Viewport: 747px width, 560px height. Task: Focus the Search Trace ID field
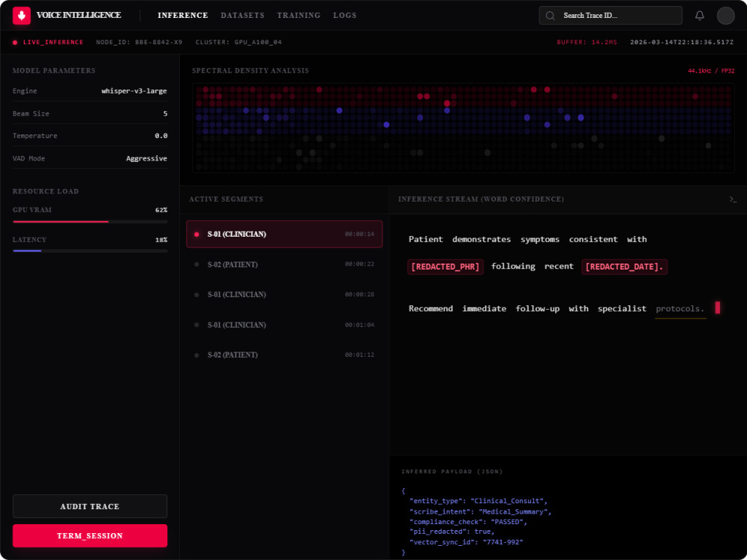click(610, 15)
